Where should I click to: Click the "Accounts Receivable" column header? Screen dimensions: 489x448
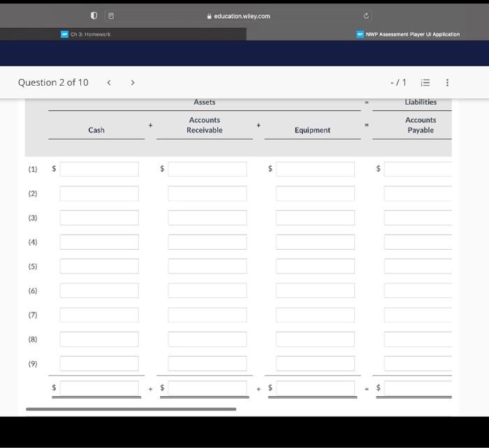pyautogui.click(x=205, y=125)
